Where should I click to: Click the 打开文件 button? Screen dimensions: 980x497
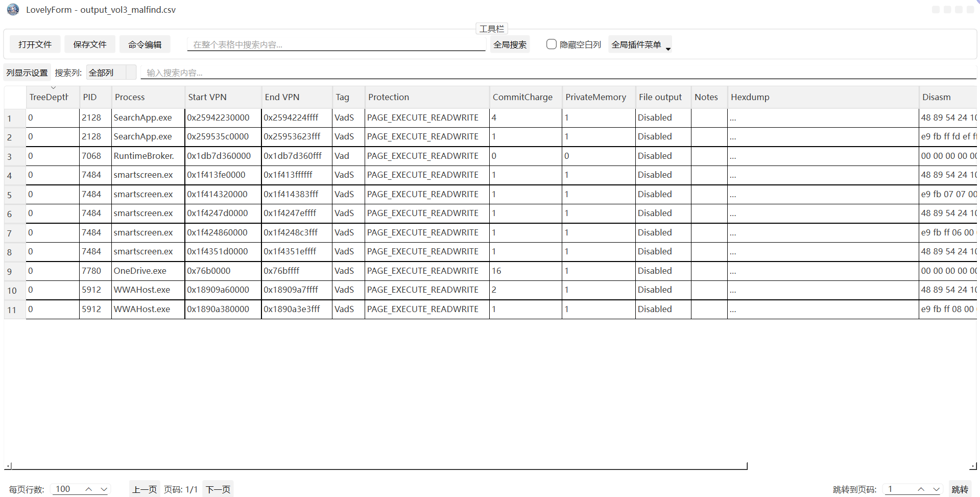click(x=35, y=44)
